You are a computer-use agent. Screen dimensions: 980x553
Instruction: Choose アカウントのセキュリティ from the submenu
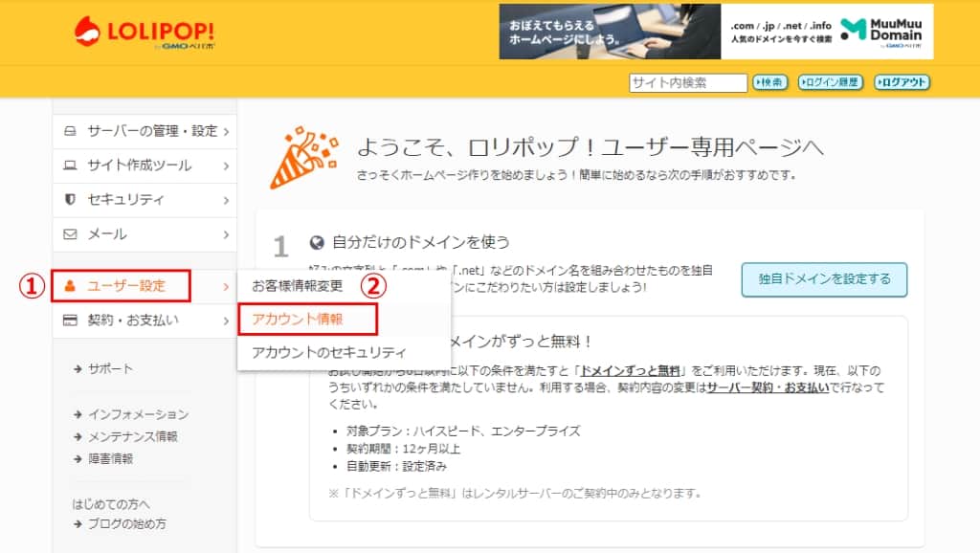pyautogui.click(x=329, y=352)
